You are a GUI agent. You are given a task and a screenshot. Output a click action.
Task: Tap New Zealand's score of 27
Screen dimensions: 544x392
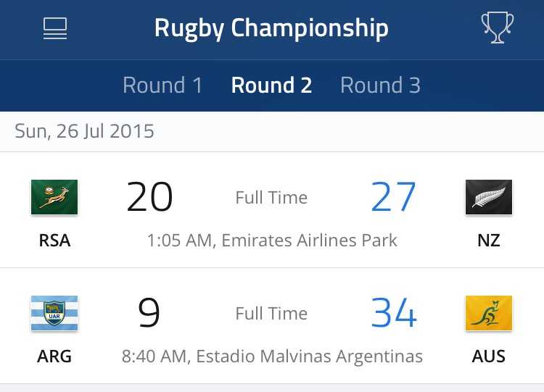tap(393, 197)
